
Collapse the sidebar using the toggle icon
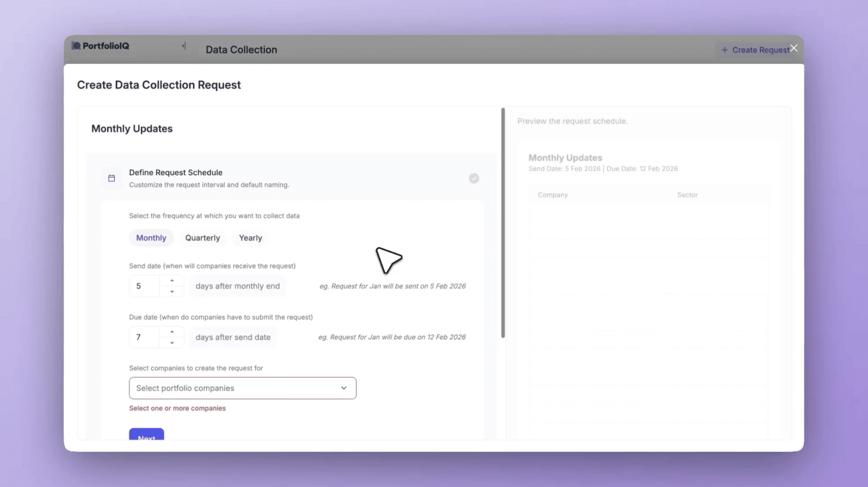click(x=184, y=46)
